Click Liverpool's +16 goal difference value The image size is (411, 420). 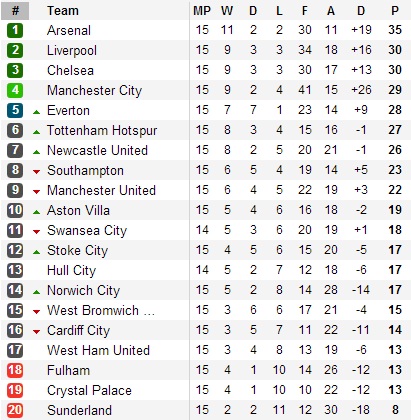point(361,50)
